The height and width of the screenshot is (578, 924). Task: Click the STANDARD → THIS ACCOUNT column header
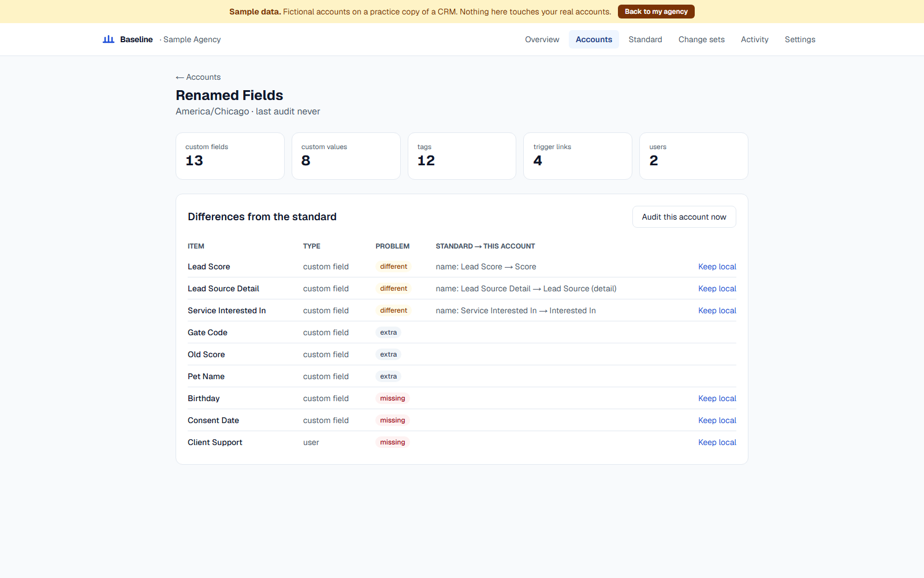pyautogui.click(x=485, y=246)
